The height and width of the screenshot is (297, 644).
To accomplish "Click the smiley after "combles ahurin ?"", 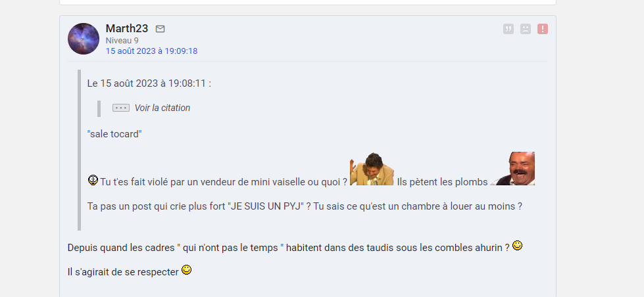I will pyautogui.click(x=518, y=246).
